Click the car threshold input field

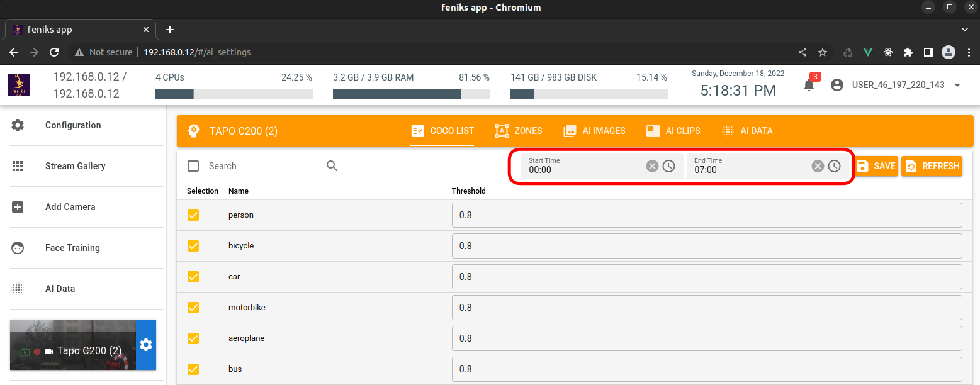pos(706,277)
